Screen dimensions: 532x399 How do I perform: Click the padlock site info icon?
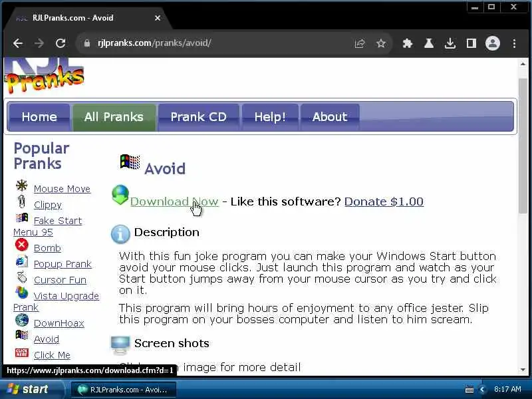(x=87, y=43)
